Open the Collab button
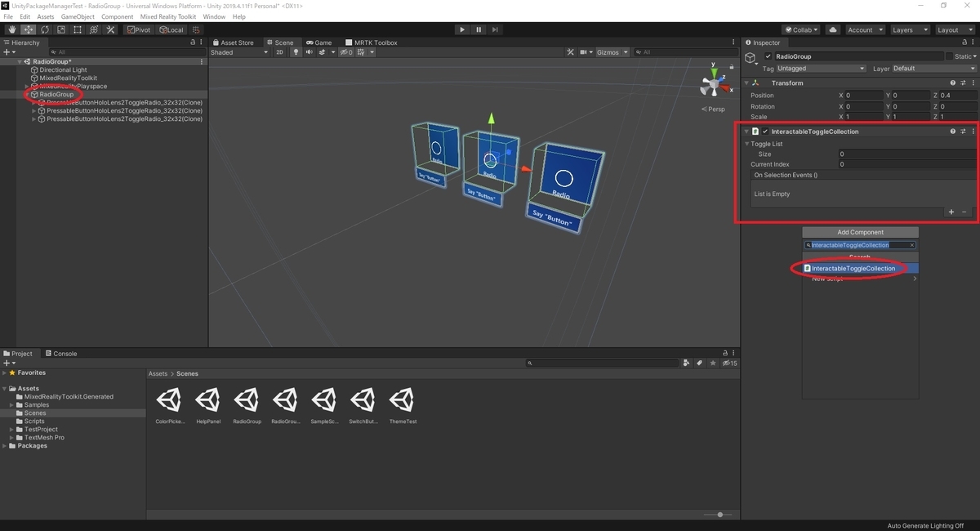 tap(802, 29)
